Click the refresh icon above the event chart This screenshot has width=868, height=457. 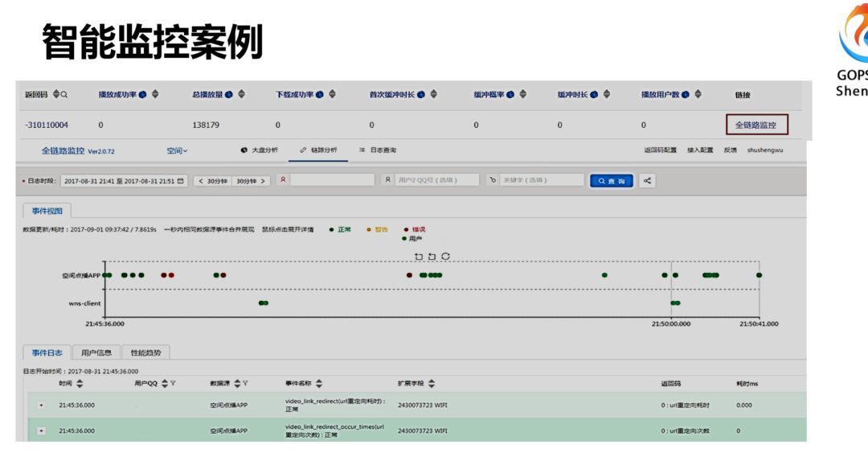pyautogui.click(x=445, y=256)
